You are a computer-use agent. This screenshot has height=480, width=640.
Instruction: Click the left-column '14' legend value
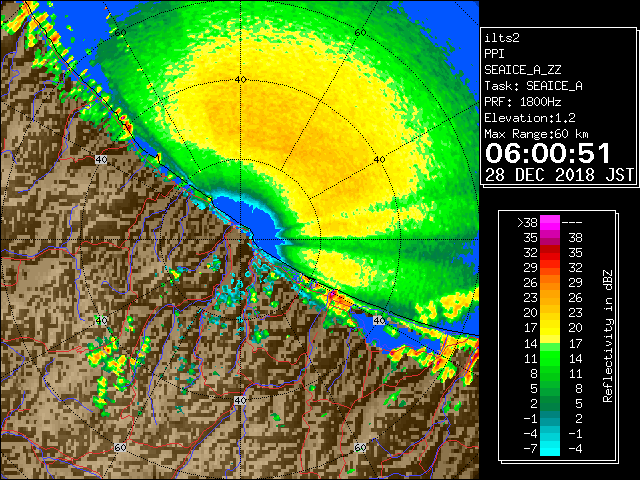click(531, 343)
